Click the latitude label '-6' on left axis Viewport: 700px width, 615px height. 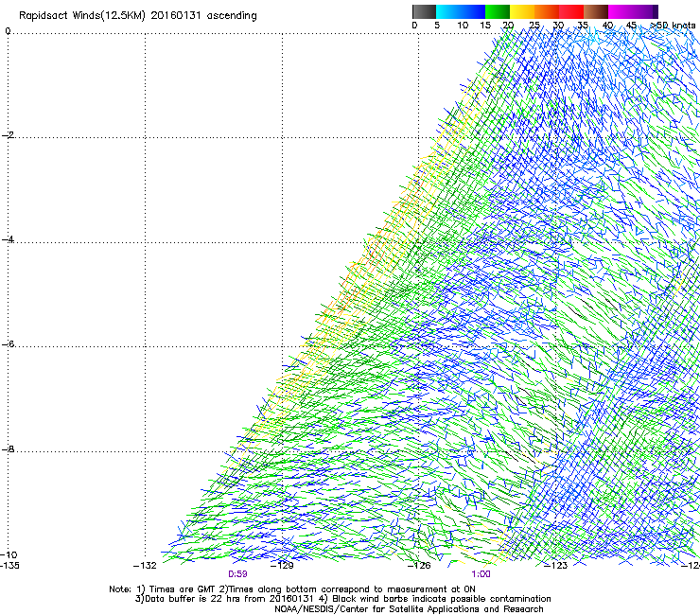(8, 343)
